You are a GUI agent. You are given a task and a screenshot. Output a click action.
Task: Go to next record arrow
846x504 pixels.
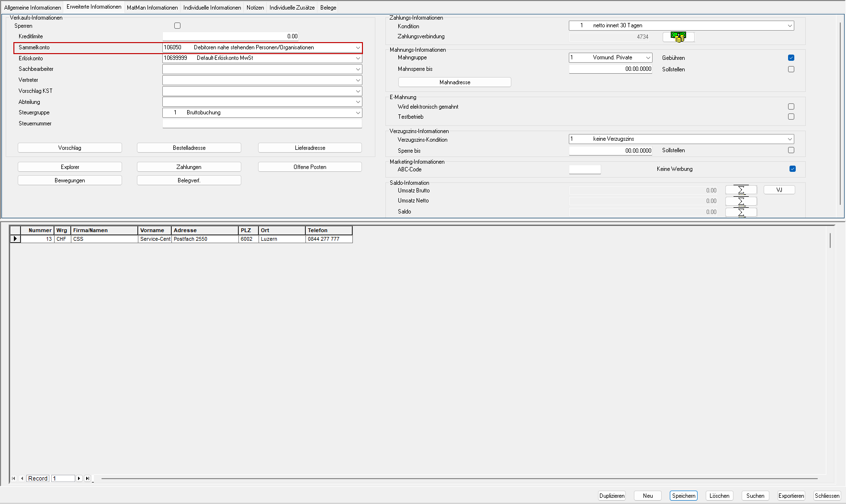[79, 479]
